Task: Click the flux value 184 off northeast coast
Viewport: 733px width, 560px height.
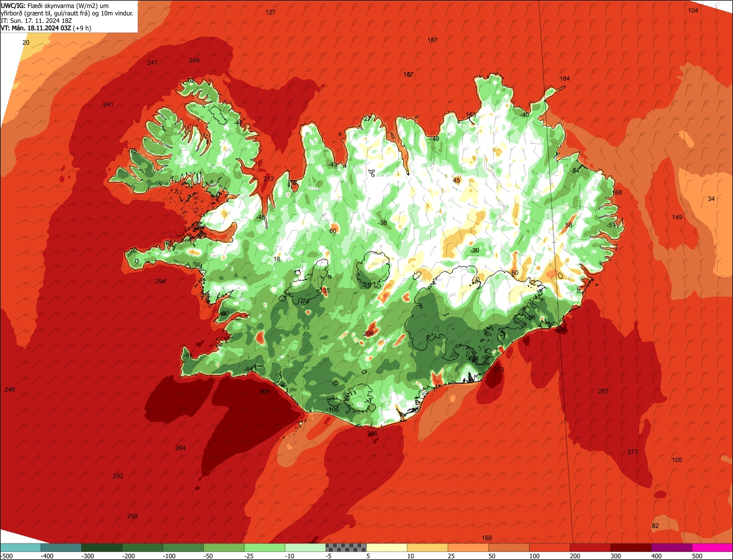Action: [x=565, y=78]
